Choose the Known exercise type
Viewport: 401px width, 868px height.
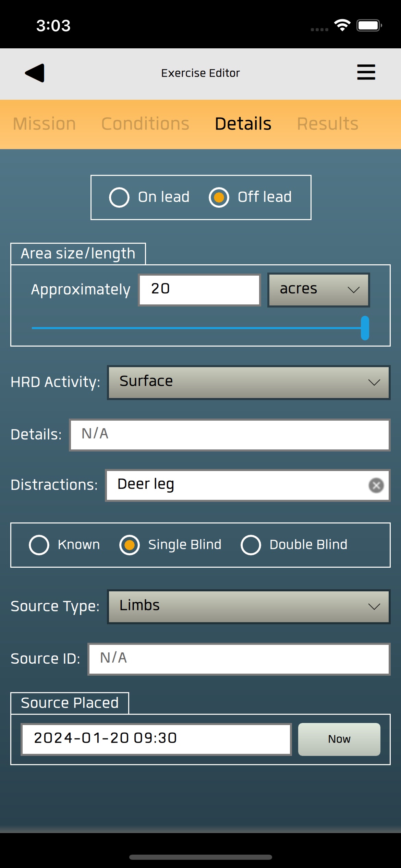pos(39,545)
